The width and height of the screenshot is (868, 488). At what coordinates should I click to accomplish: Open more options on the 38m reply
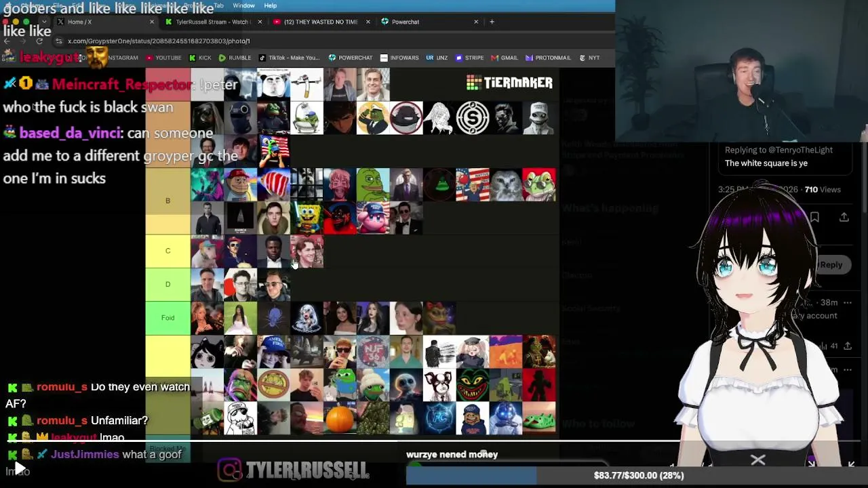coord(848,302)
